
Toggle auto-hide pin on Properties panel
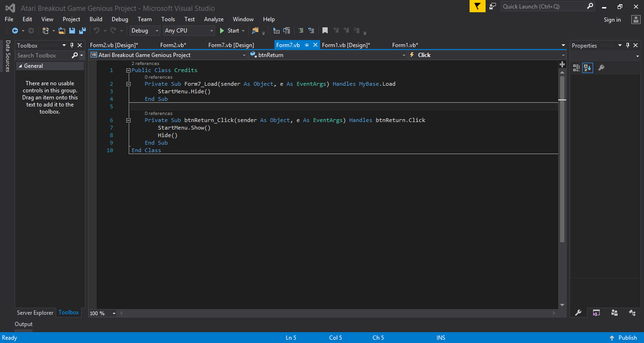[628, 45]
